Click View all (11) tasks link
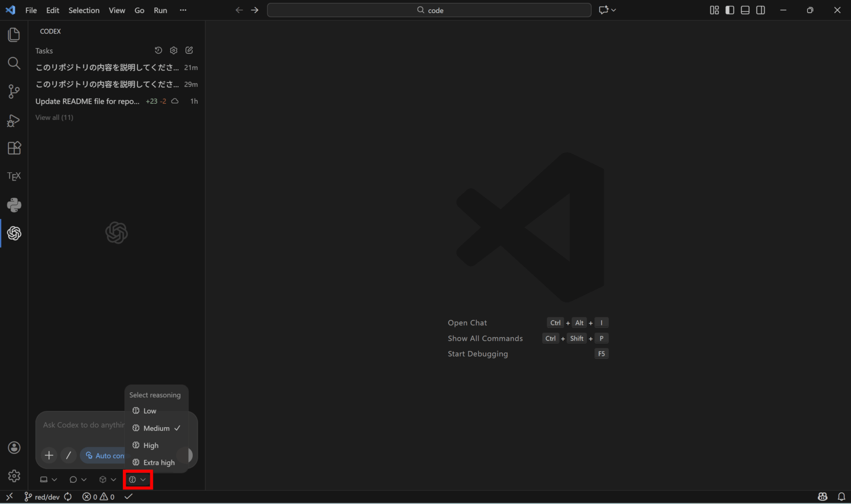Screen dimensions: 851x504 coord(54,117)
